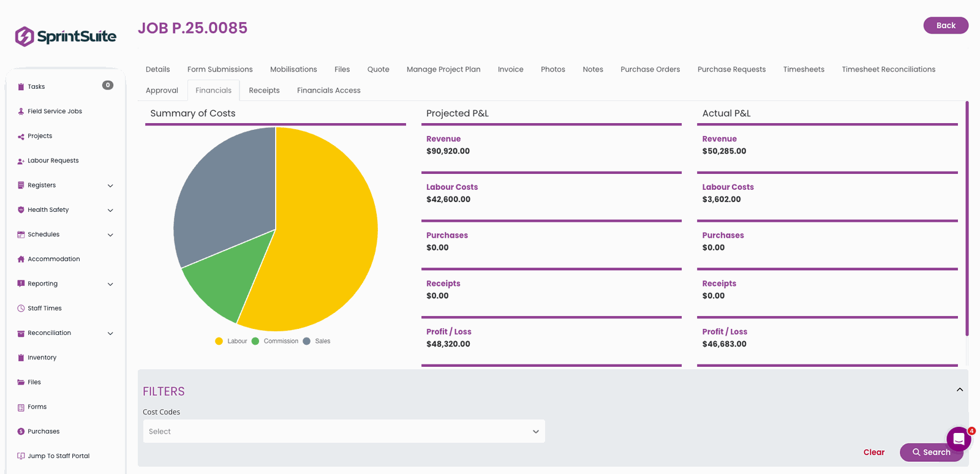
Task: Open the Receipts tab
Action: tap(264, 90)
